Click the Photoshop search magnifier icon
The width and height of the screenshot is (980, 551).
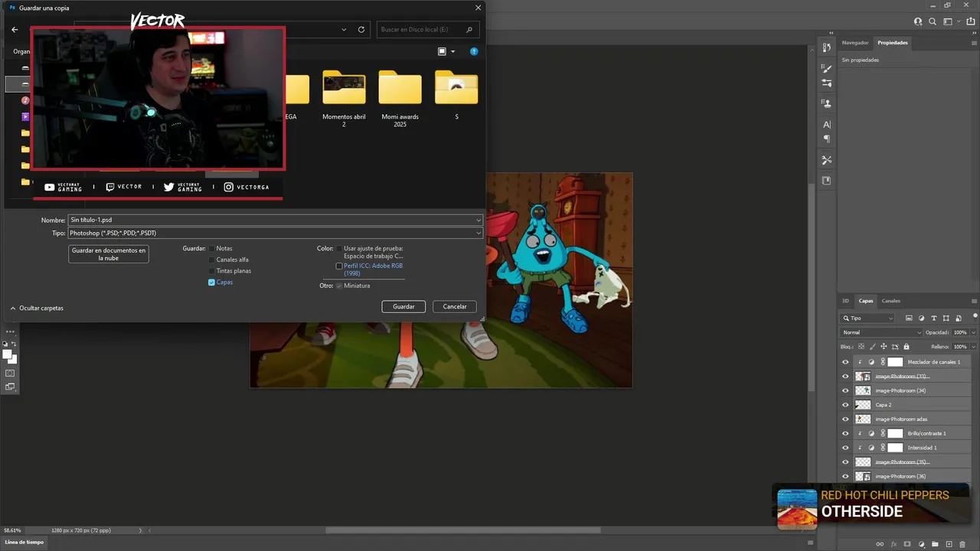(x=933, y=21)
